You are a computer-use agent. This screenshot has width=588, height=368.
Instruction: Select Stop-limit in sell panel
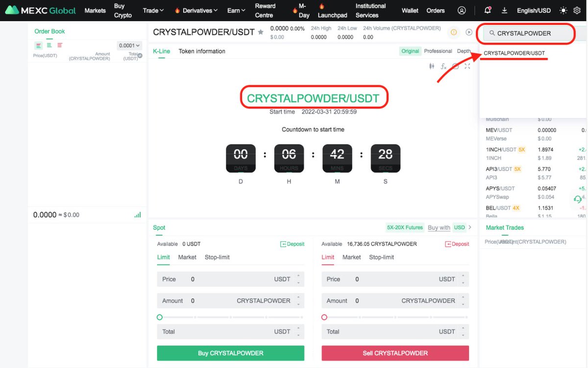[x=382, y=257]
